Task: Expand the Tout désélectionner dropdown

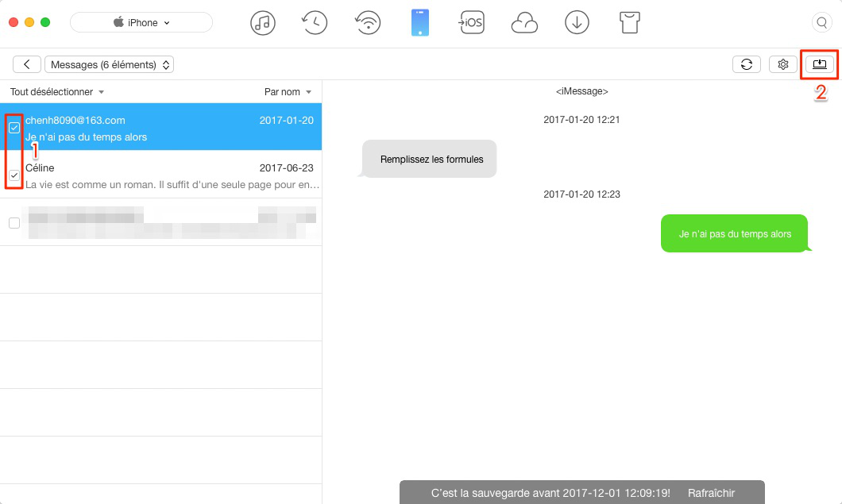Action: [x=57, y=92]
